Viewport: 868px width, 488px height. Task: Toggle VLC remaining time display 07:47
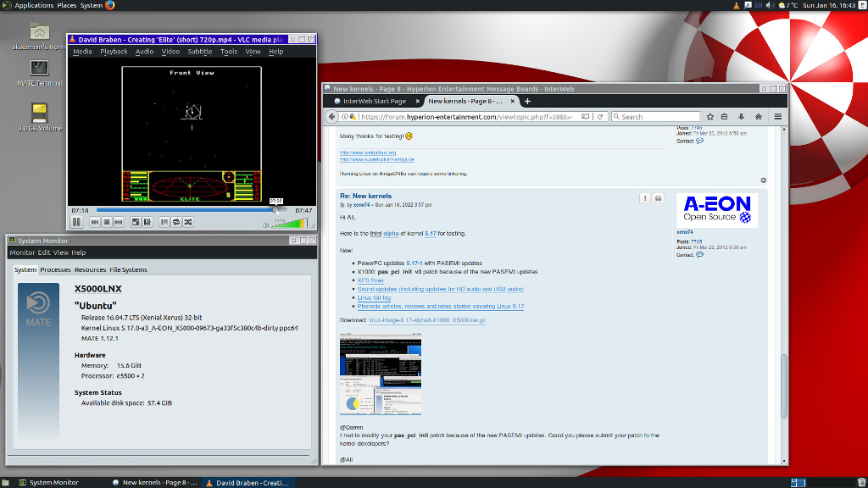(303, 210)
